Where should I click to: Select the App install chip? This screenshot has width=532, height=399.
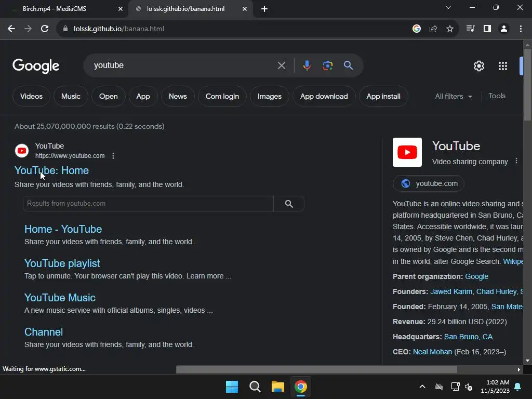tap(383, 96)
